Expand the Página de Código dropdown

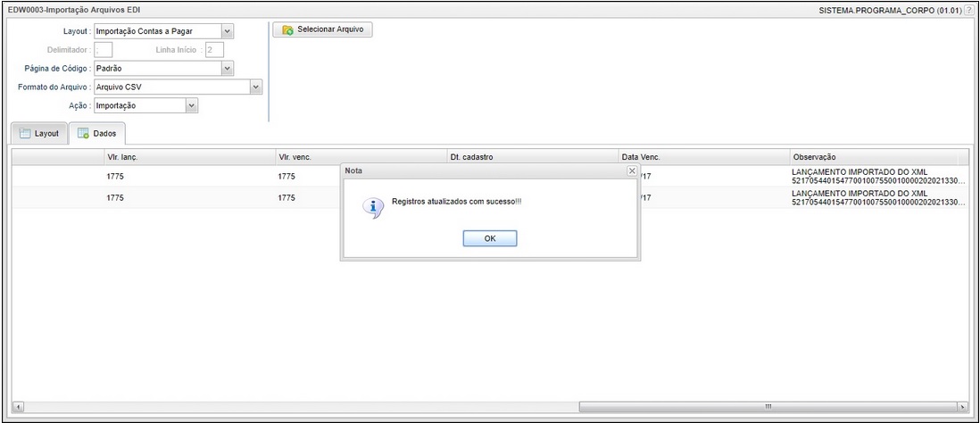point(226,68)
